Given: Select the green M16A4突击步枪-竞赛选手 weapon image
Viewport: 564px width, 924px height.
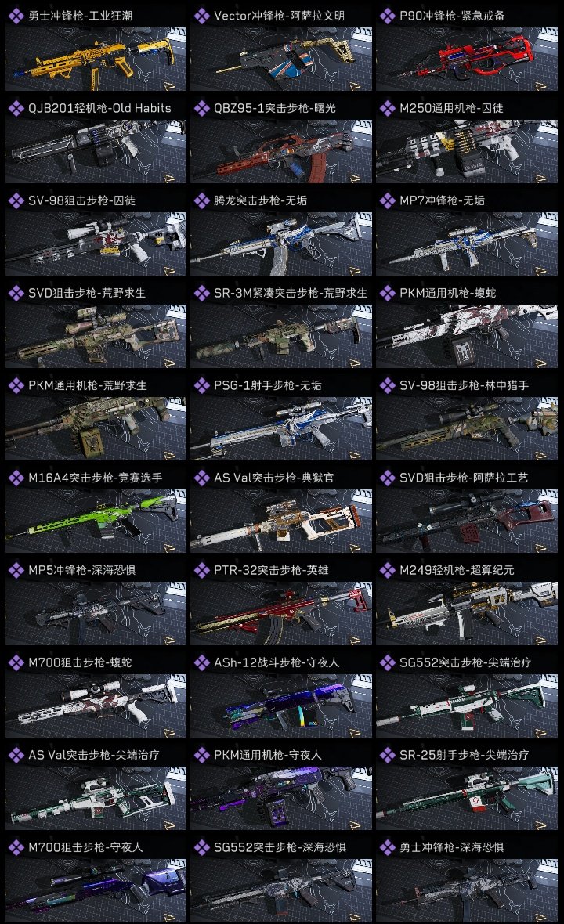Looking at the screenshot, I should click(x=96, y=521).
